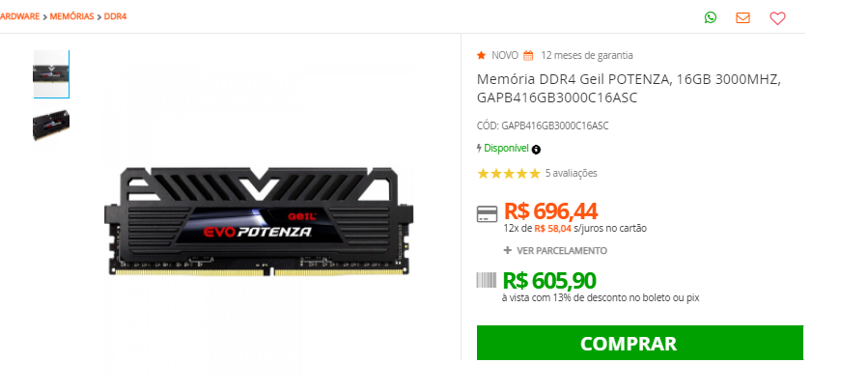Click main EVO Potenza memory image

(x=259, y=220)
